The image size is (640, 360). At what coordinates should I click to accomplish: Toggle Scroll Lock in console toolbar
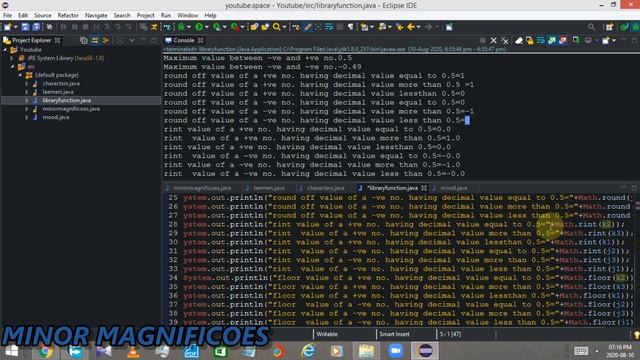530,40
